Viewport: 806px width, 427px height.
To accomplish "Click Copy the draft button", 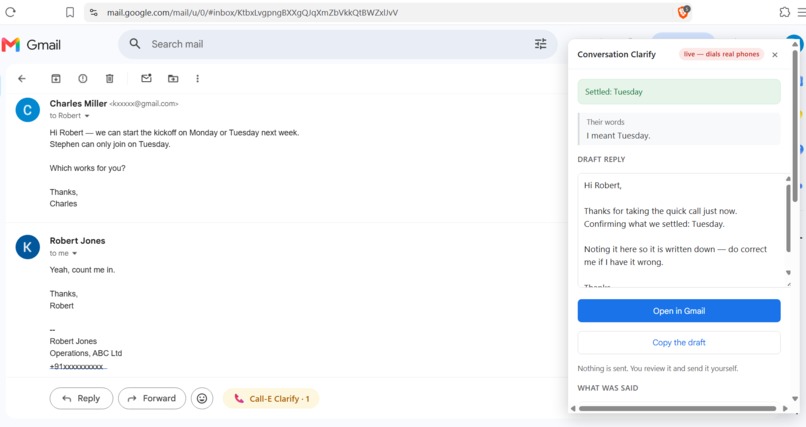I will (x=679, y=342).
